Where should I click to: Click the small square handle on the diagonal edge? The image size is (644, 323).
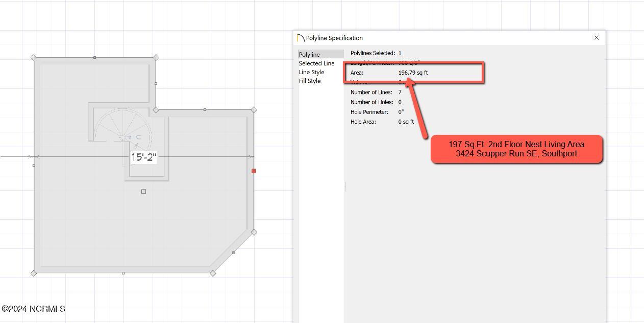[x=233, y=252]
